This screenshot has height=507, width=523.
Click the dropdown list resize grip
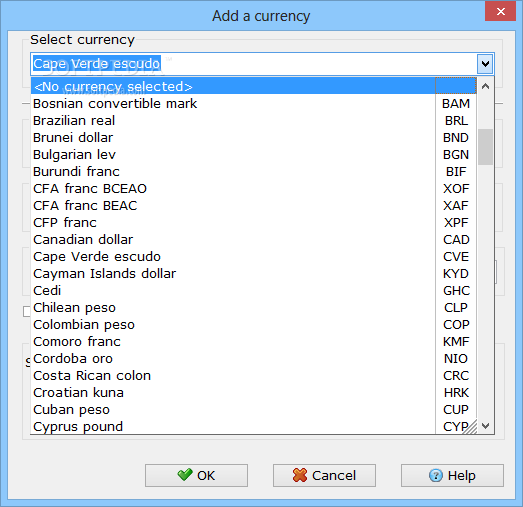[470, 427]
